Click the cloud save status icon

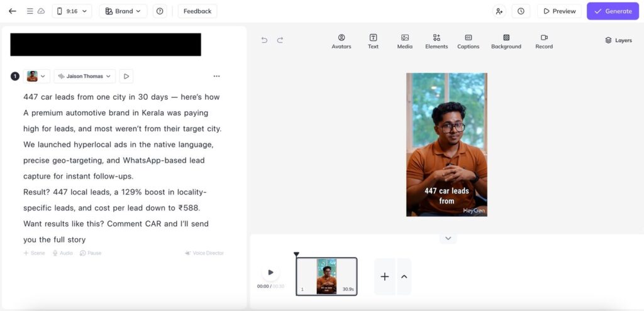[41, 11]
